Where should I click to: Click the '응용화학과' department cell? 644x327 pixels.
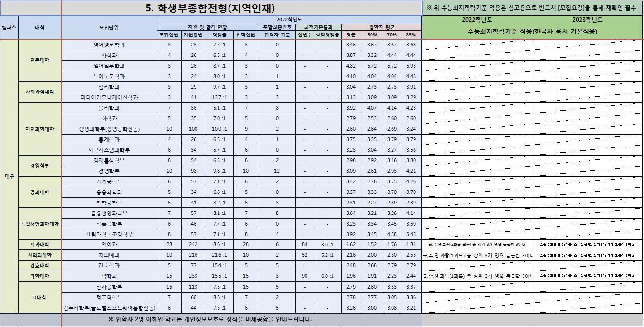click(x=109, y=192)
